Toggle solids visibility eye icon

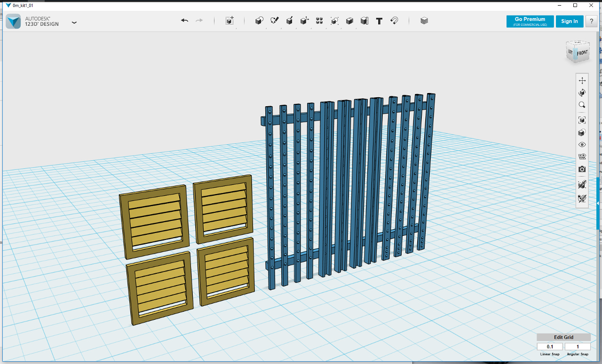coord(582,145)
